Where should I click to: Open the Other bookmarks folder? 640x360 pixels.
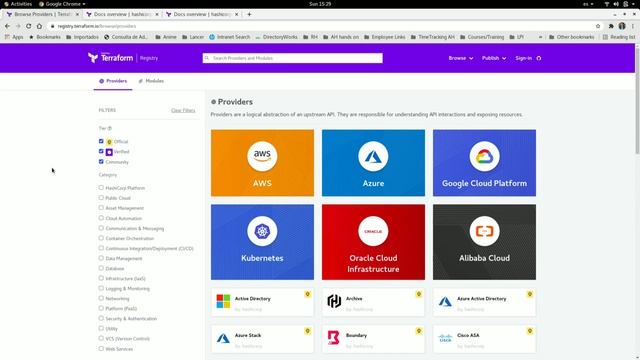point(572,37)
